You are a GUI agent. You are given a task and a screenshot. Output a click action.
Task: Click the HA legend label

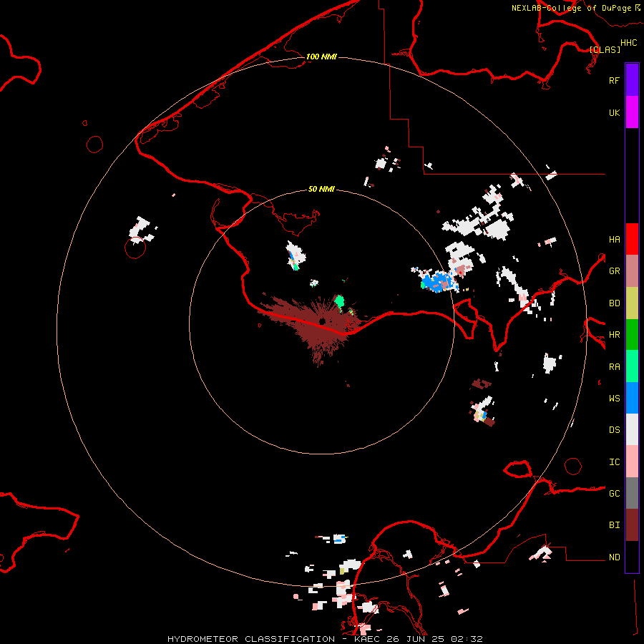coord(614,239)
